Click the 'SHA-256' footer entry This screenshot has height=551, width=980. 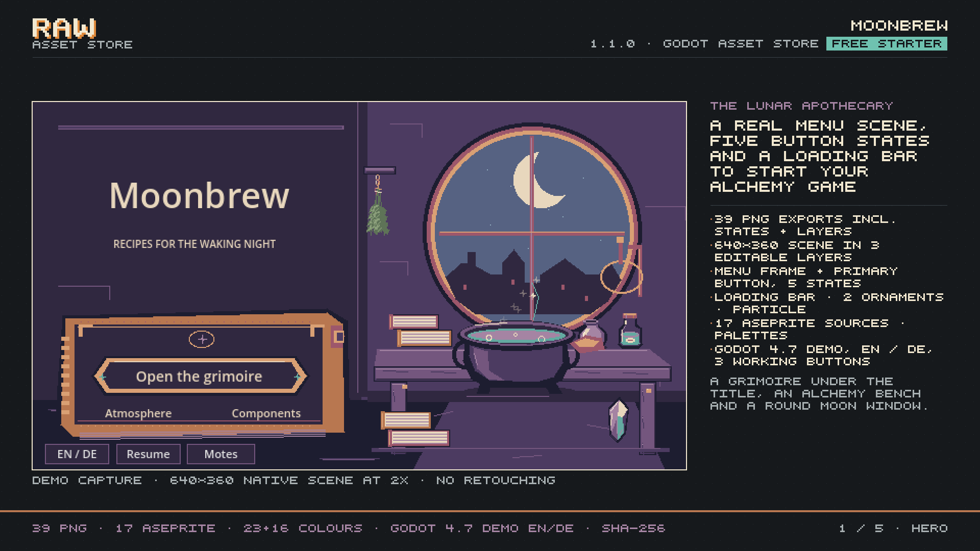(633, 528)
